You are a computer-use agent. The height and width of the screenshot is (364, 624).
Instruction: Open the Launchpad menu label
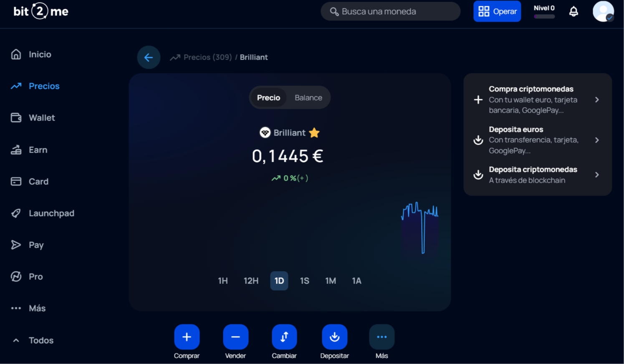pyautogui.click(x=51, y=213)
